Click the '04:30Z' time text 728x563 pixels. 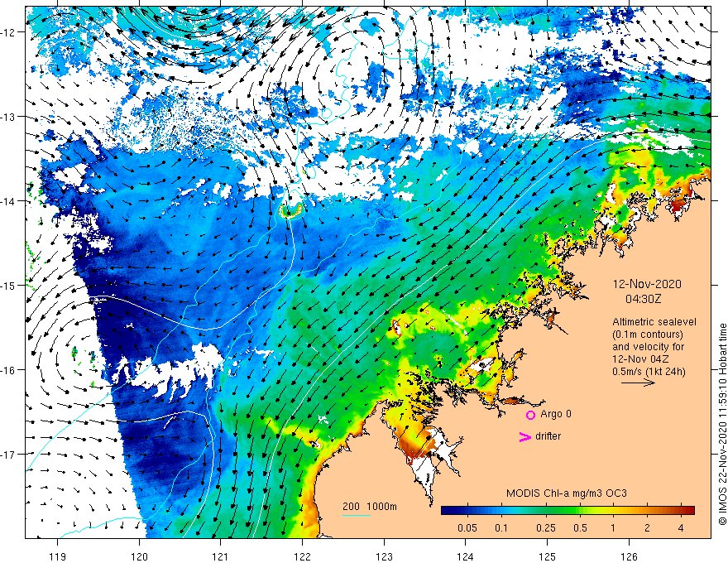point(643,299)
